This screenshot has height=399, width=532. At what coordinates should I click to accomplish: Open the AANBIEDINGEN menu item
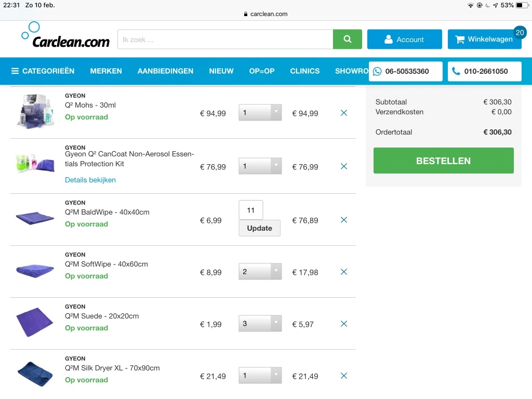165,71
